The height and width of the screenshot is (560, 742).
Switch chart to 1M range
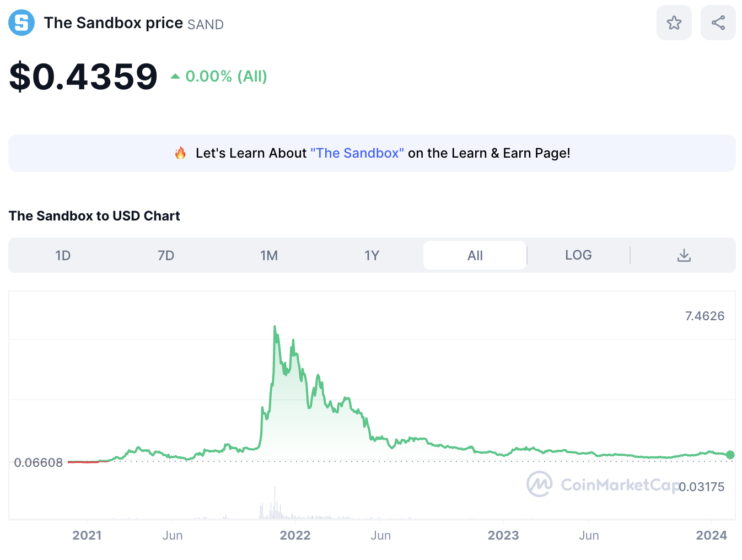coord(269,255)
